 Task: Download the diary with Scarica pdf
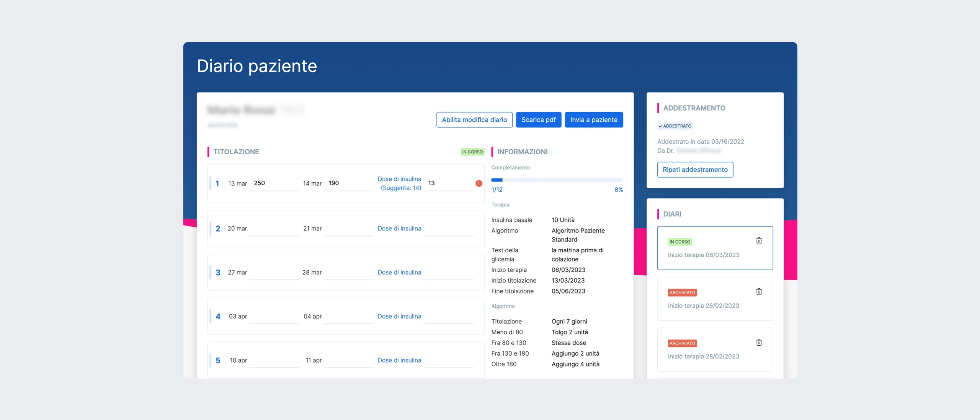539,120
